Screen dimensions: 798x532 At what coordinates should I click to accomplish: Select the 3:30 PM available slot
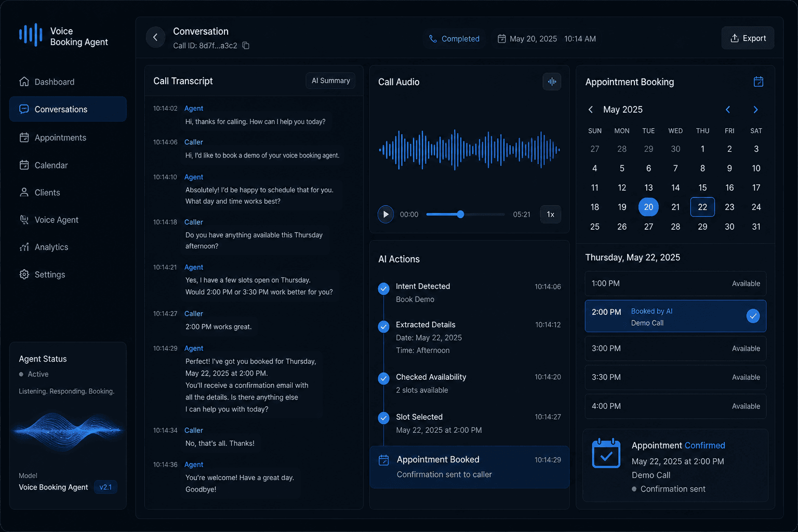pyautogui.click(x=675, y=377)
